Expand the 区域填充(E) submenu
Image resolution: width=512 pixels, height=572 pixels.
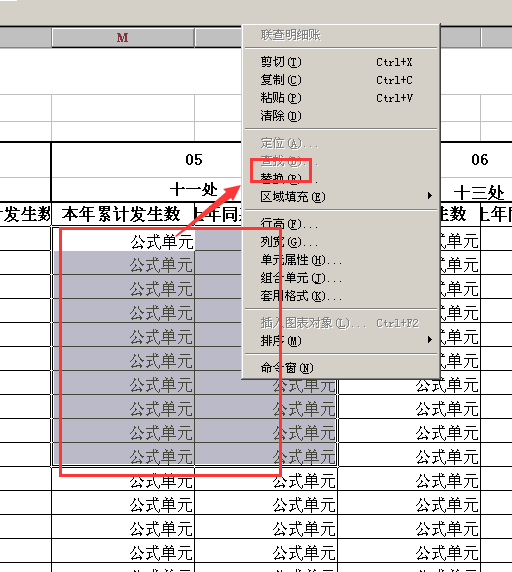[x=341, y=197]
